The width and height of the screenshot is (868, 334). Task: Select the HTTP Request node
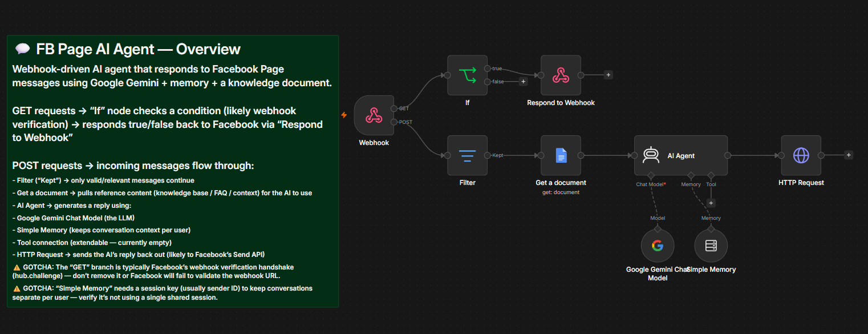tap(801, 155)
